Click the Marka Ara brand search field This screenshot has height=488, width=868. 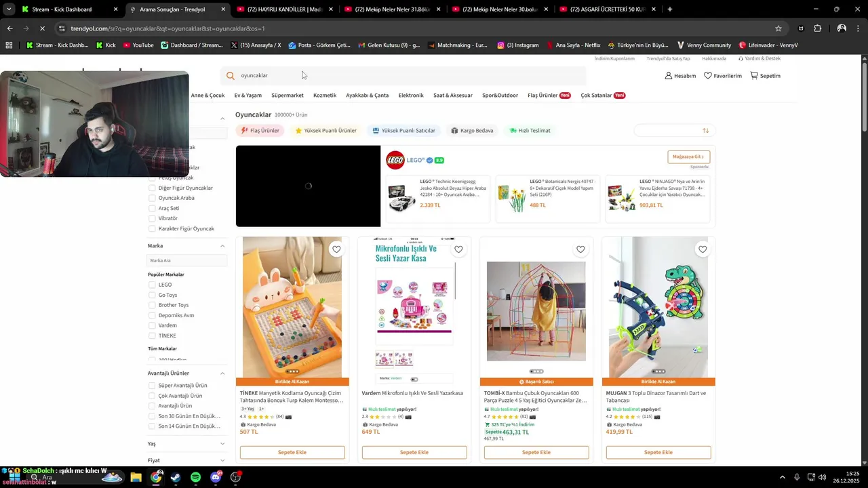(x=187, y=260)
